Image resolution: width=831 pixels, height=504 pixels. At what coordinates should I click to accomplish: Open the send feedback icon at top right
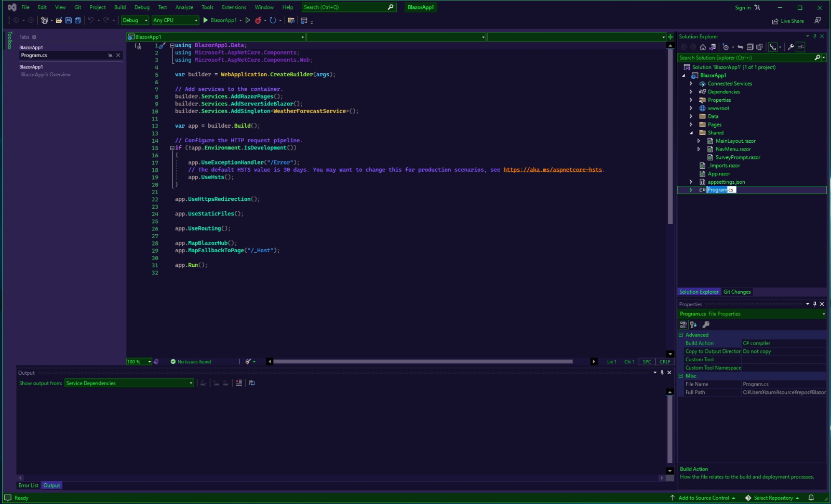tap(818, 21)
